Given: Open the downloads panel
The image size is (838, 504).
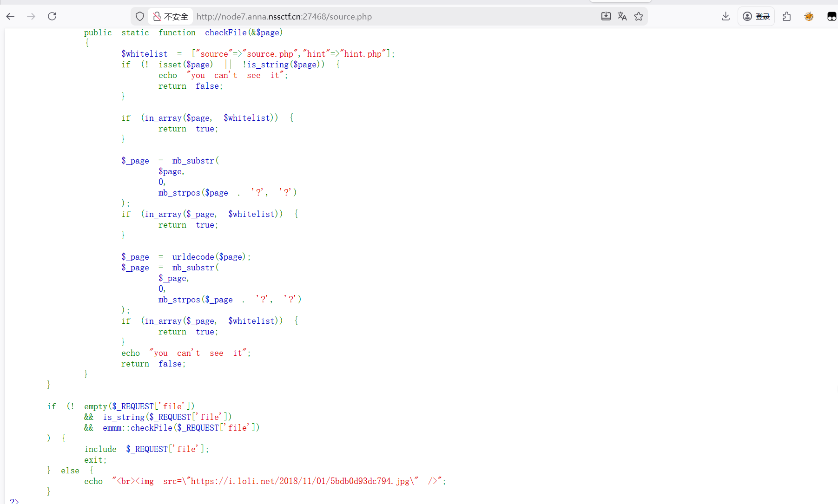Looking at the screenshot, I should (726, 17).
